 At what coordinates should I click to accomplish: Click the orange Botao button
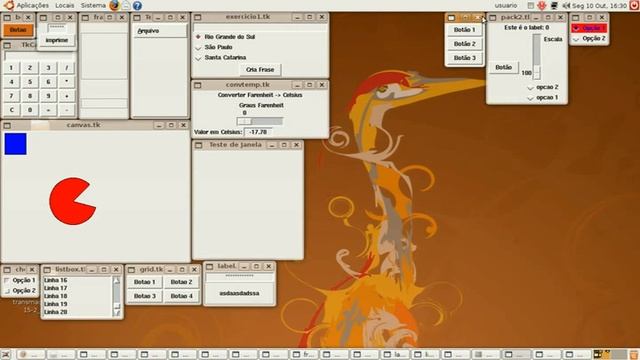[x=18, y=30]
